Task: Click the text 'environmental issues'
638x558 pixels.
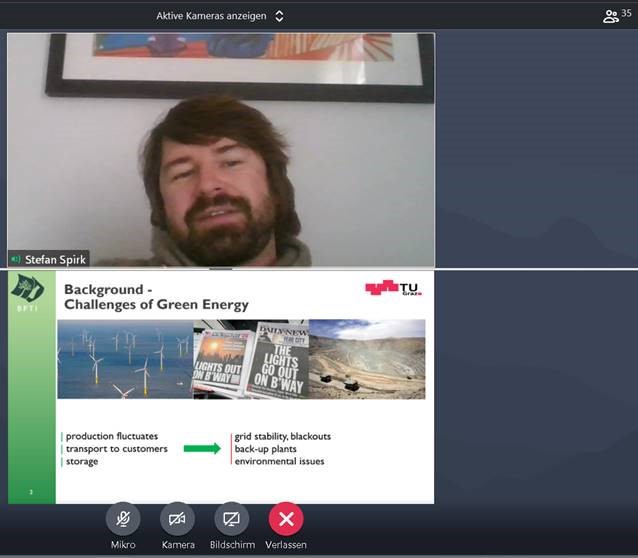Action: [x=280, y=462]
